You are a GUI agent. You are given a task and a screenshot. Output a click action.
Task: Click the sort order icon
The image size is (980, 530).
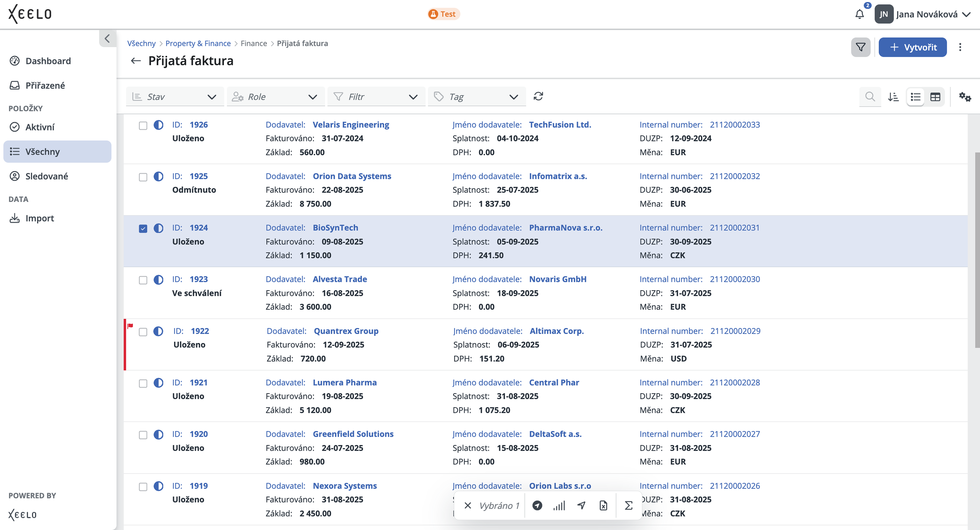[893, 97]
